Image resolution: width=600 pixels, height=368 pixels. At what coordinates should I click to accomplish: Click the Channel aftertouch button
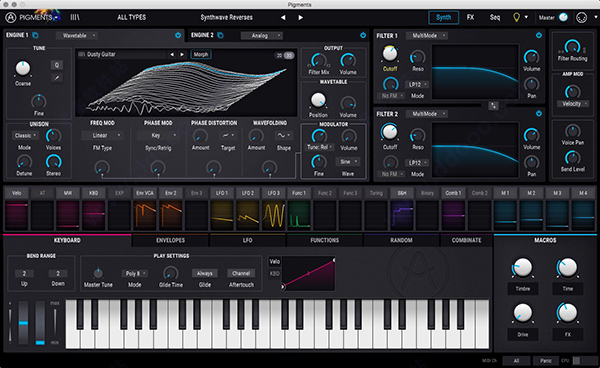click(241, 274)
